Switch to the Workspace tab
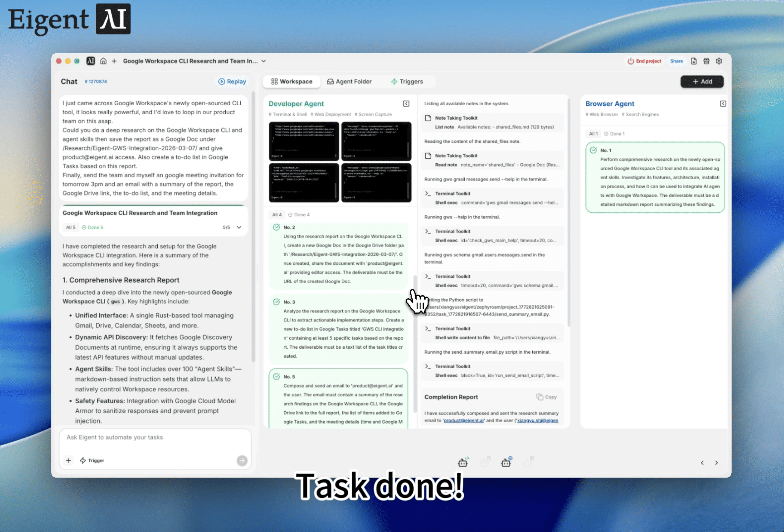Screen dimensions: 784x532 [x=292, y=82]
